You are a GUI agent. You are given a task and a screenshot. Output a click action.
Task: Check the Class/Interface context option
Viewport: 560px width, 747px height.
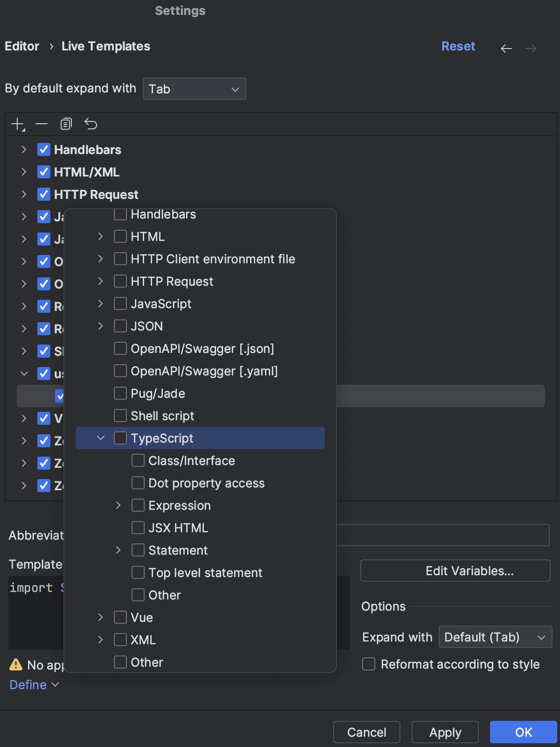click(138, 460)
